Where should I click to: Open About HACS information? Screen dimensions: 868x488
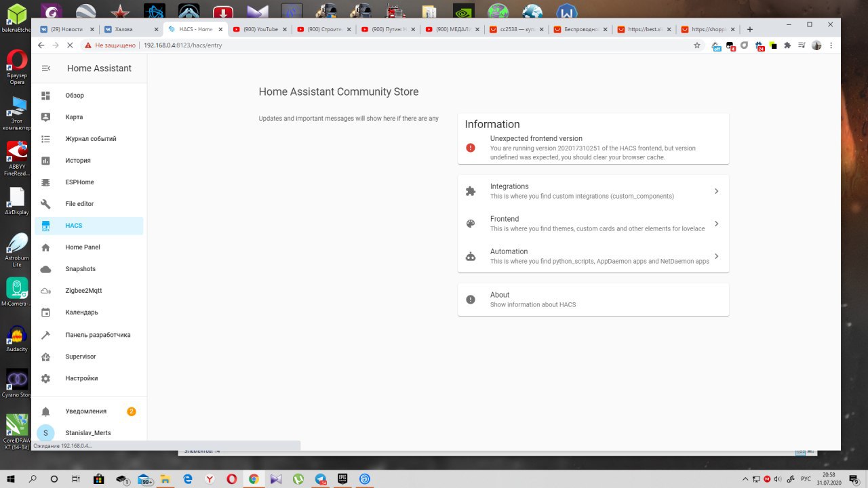point(593,300)
